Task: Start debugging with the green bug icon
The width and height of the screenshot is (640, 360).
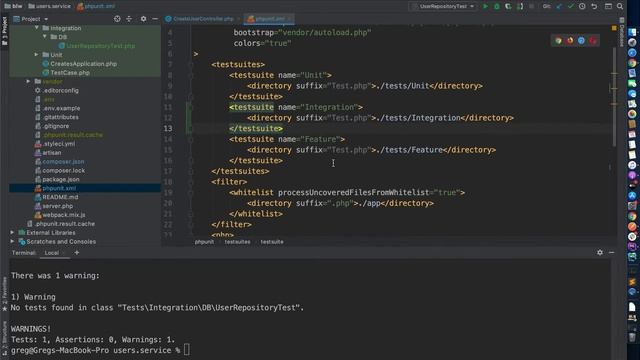Action: pyautogui.click(x=497, y=6)
